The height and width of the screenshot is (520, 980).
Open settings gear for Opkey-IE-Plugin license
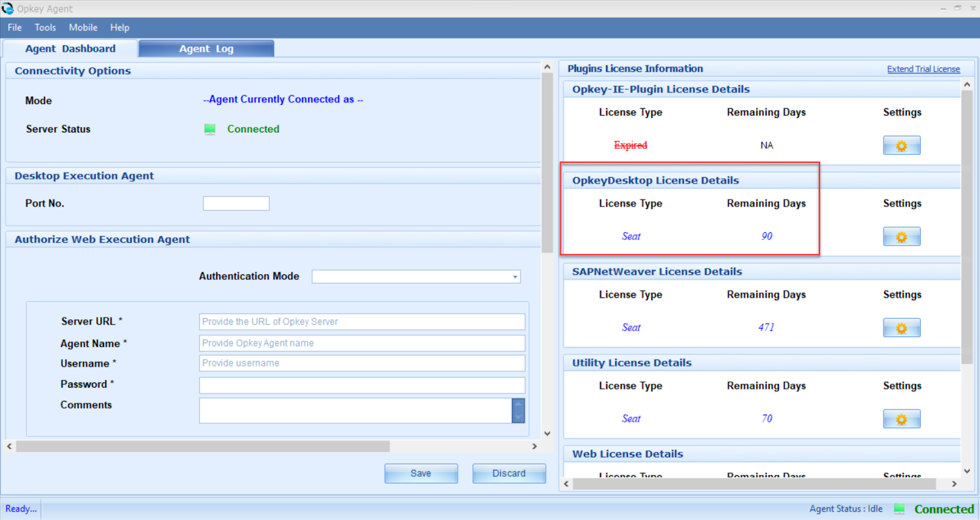coord(901,146)
